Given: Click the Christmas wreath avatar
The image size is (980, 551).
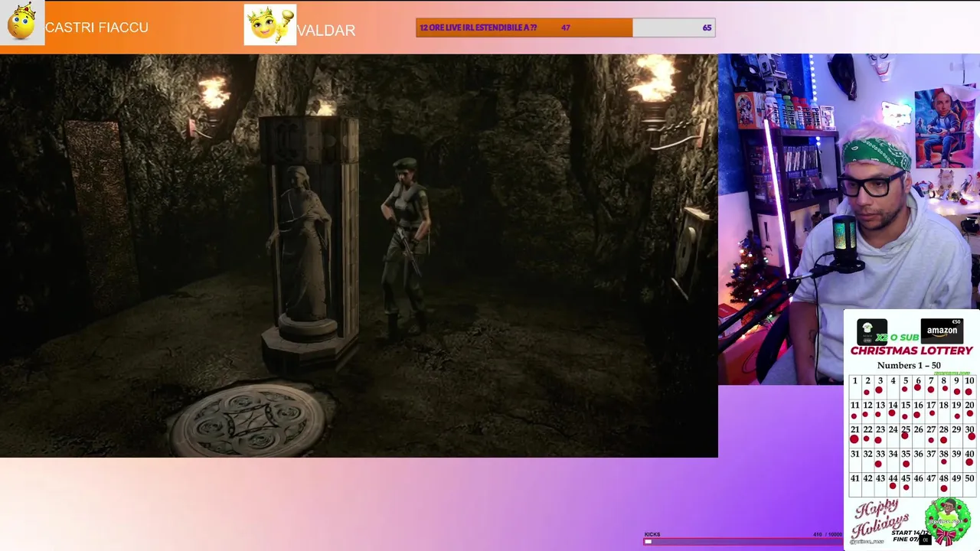Looking at the screenshot, I should click(x=947, y=521).
